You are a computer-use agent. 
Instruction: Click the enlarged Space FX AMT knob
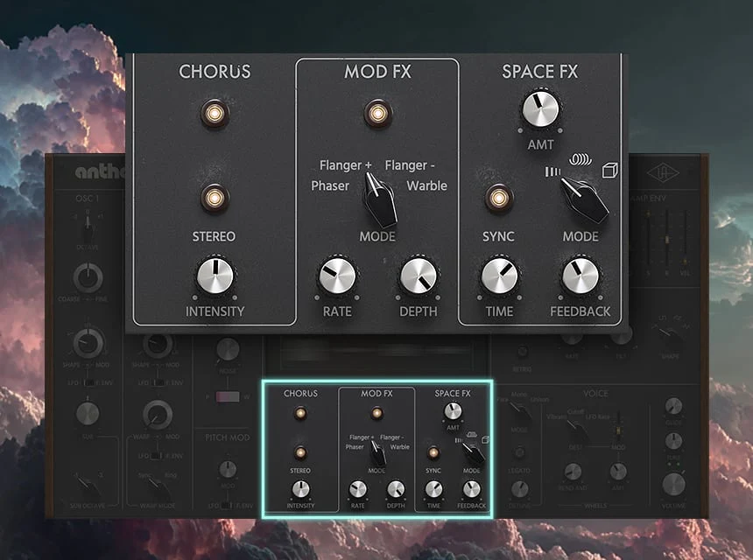540,109
